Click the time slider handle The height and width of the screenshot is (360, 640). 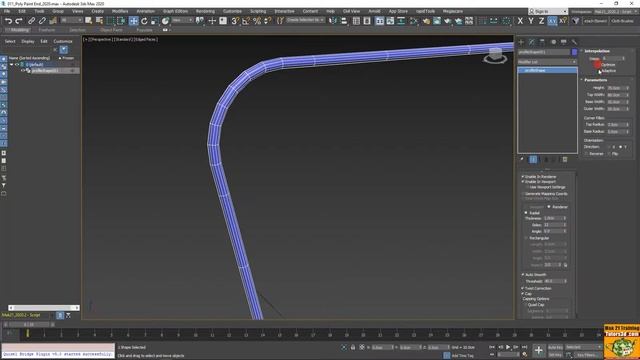[x=29, y=325]
